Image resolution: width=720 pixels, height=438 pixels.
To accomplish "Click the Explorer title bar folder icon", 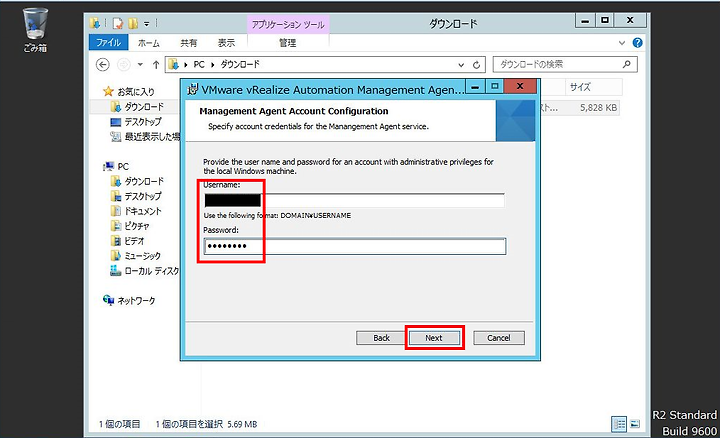I will click(95, 23).
